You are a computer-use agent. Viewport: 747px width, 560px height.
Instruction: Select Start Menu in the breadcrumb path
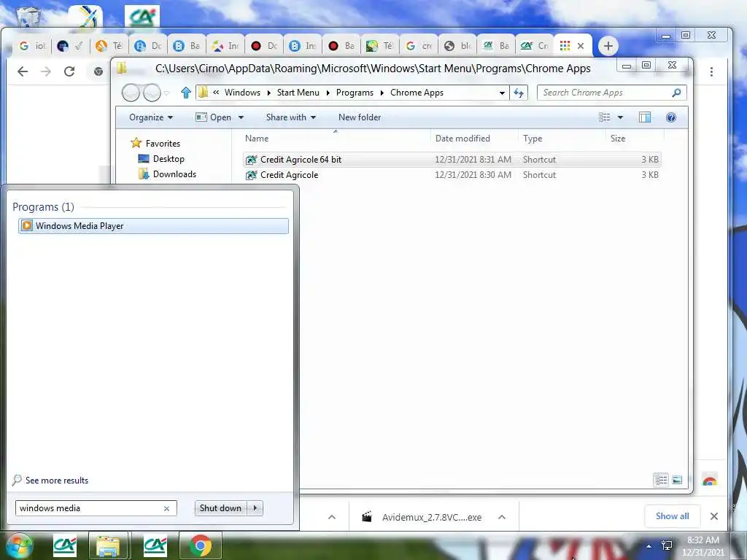[298, 93]
